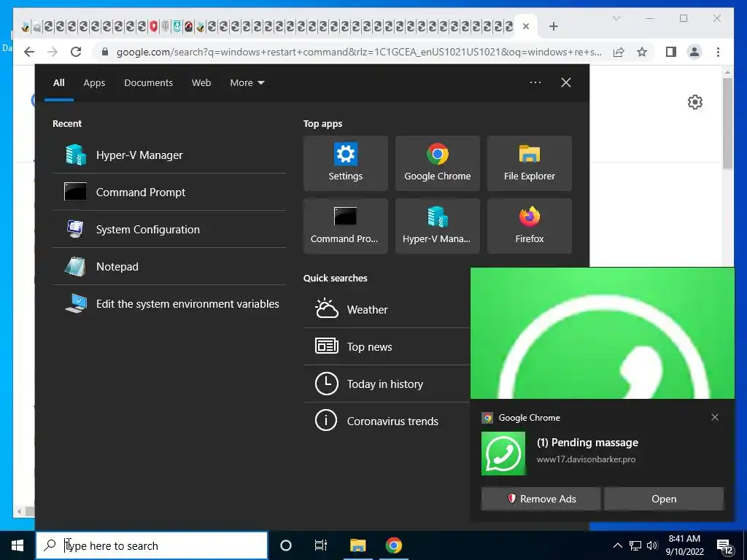The image size is (747, 560).
Task: Click the WhatsApp icon in notification
Action: coord(503,454)
